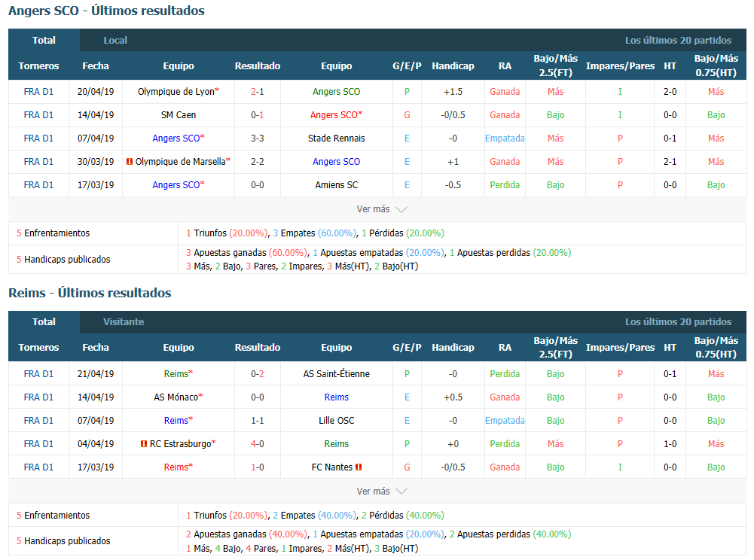754x560 pixels.
Task: Click FRA D1 in the 20/04/19 row
Action: pos(38,91)
